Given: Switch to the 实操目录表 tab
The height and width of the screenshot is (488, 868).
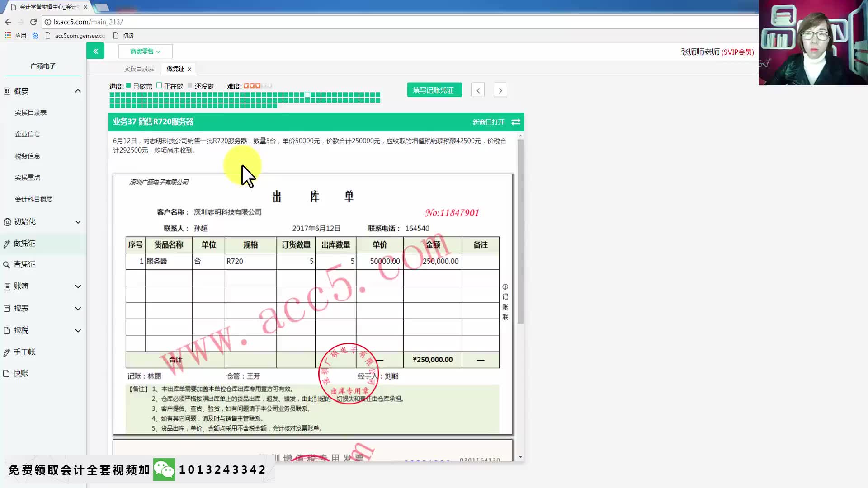Looking at the screenshot, I should 139,69.
